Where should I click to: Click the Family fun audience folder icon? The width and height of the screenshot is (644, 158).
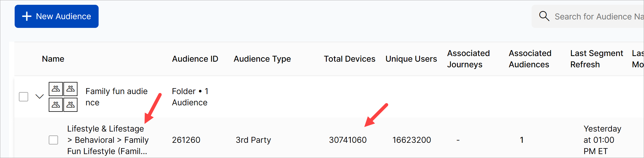tap(63, 97)
